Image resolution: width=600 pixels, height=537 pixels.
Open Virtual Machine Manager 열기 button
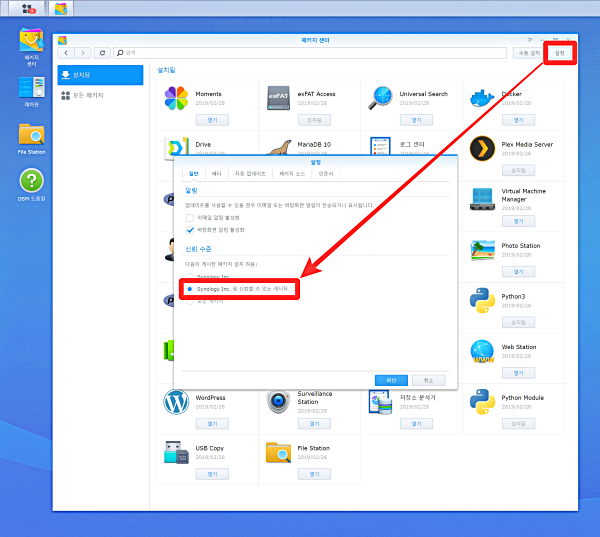coord(518,221)
